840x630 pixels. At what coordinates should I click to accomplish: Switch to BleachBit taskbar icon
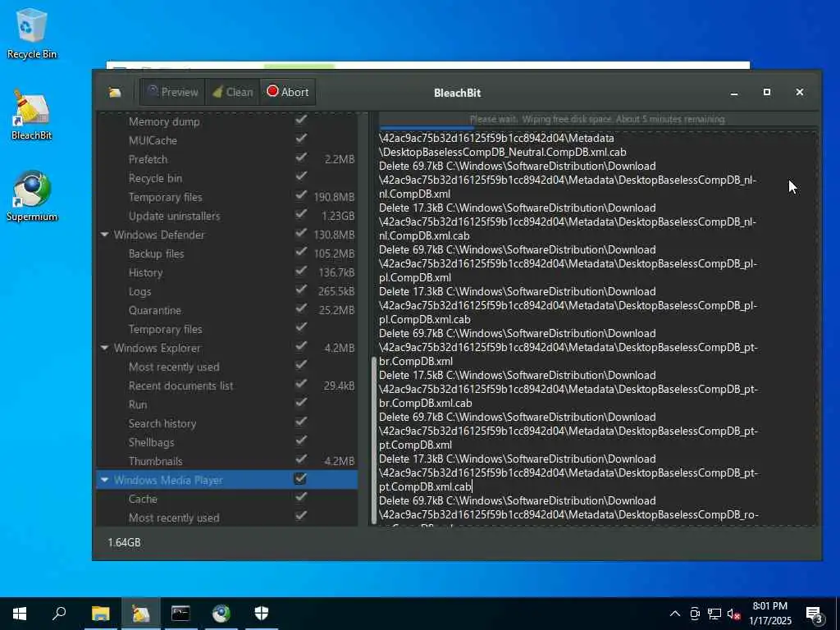point(140,614)
